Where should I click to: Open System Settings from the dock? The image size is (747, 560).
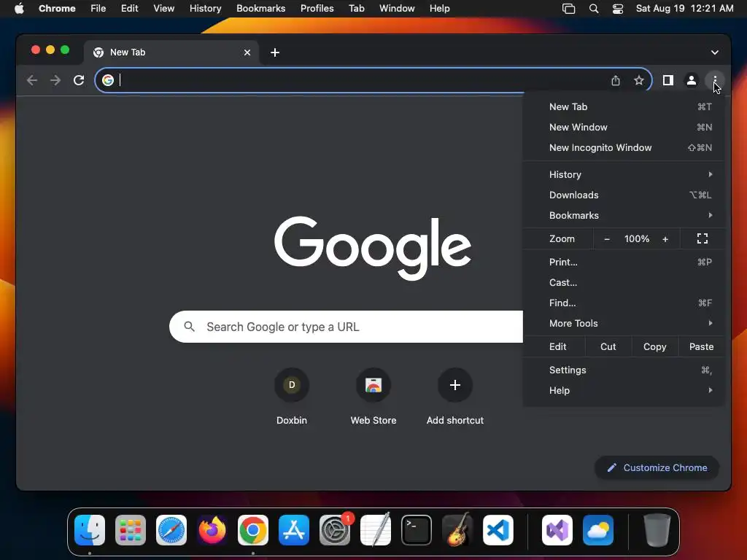tap(335, 530)
